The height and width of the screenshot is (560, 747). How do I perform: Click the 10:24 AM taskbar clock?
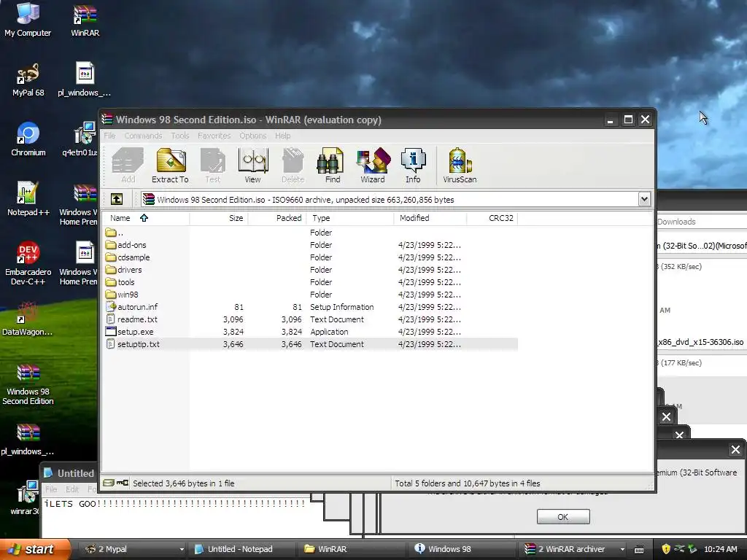coord(720,549)
